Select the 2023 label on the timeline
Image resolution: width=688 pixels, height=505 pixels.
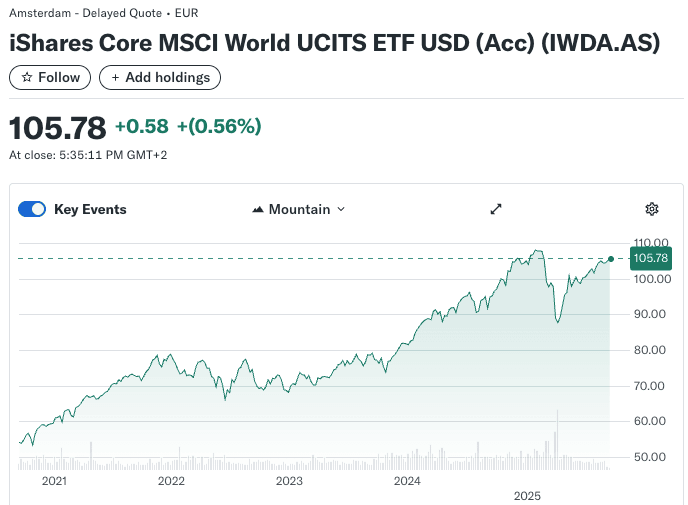[289, 481]
